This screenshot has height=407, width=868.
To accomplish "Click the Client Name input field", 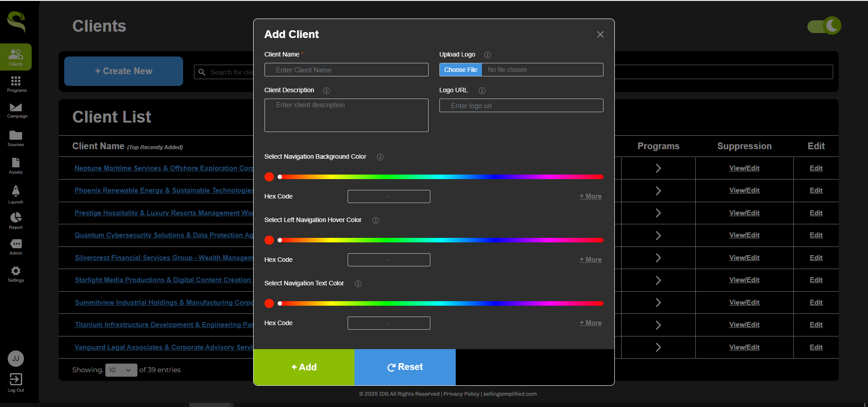I will click(x=346, y=70).
